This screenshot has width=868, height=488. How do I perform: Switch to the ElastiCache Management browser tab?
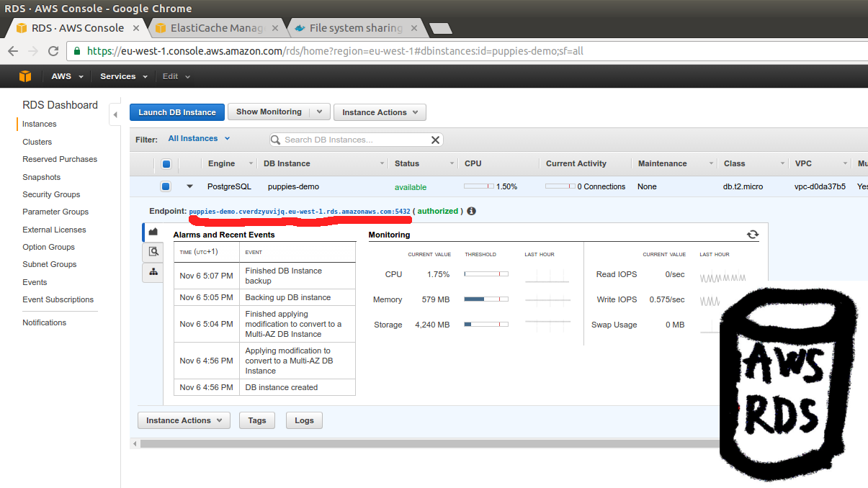pyautogui.click(x=218, y=28)
